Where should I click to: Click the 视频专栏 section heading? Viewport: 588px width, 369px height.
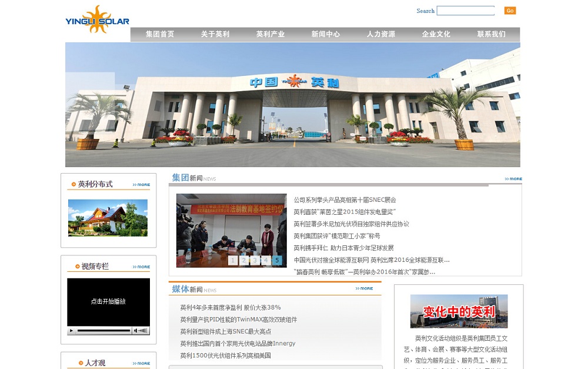95,267
